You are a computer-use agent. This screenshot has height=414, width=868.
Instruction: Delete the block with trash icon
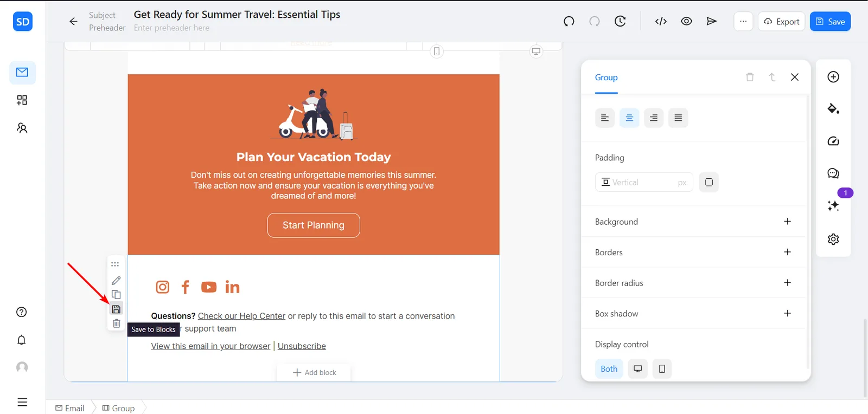(116, 324)
